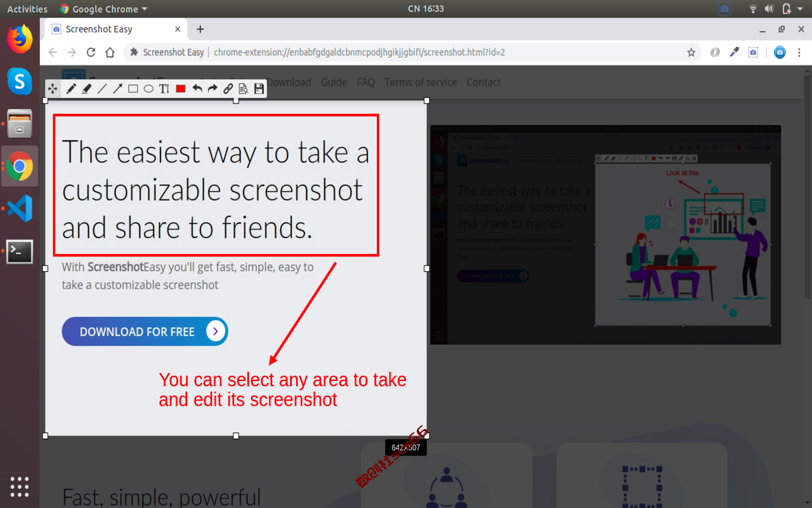812x508 pixels.
Task: Open the volume indicator
Action: click(x=769, y=9)
